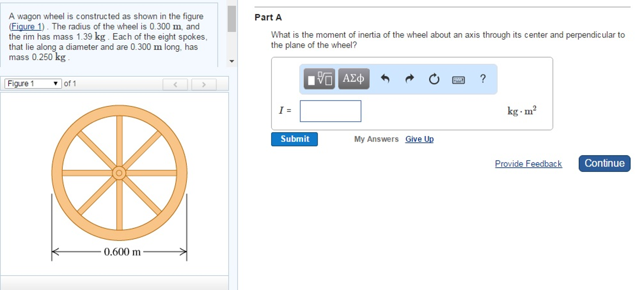Click the Give Up link
Screen dimensions: 644x290
point(419,139)
